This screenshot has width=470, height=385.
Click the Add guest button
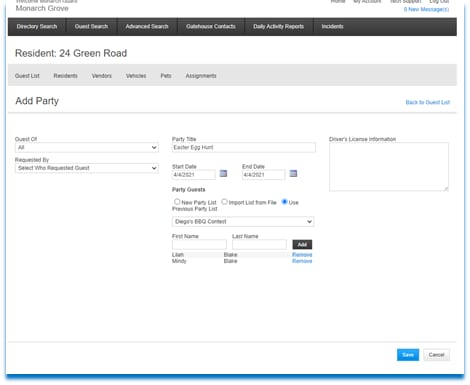pyautogui.click(x=302, y=245)
